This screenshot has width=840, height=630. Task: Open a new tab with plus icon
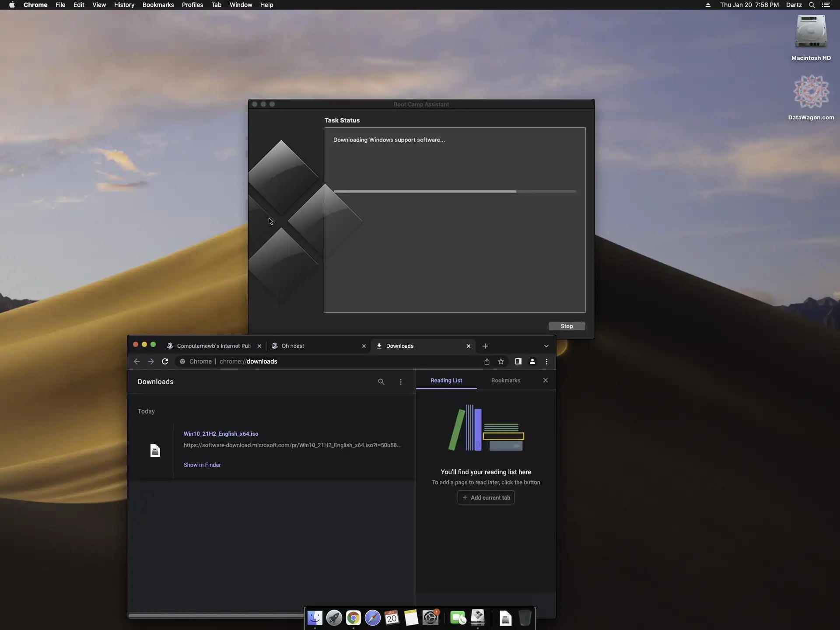[x=485, y=346]
